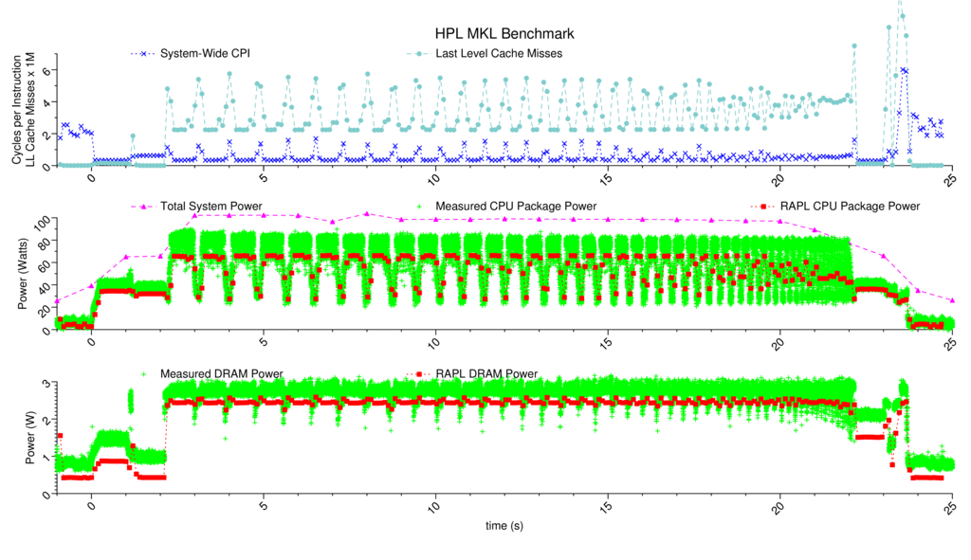This screenshot has width=971, height=560.
Task: Select the Measured DRAM Power legend label
Action: [221, 373]
